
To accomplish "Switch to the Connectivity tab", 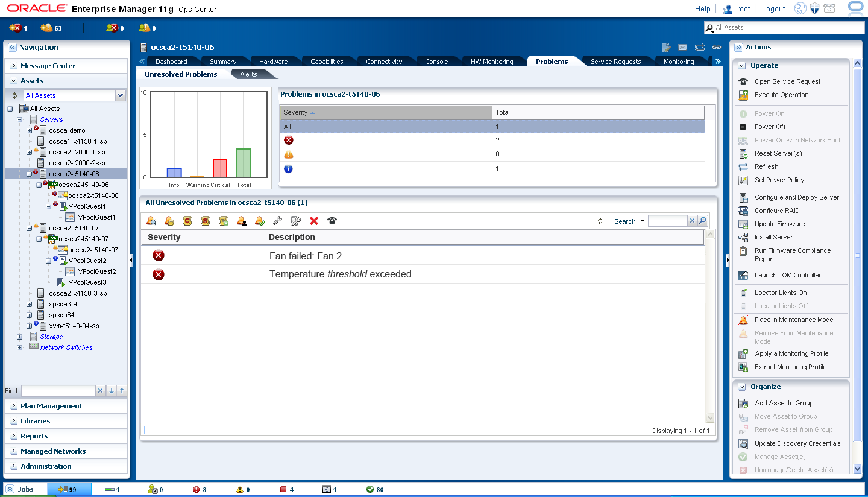I will [x=384, y=62].
